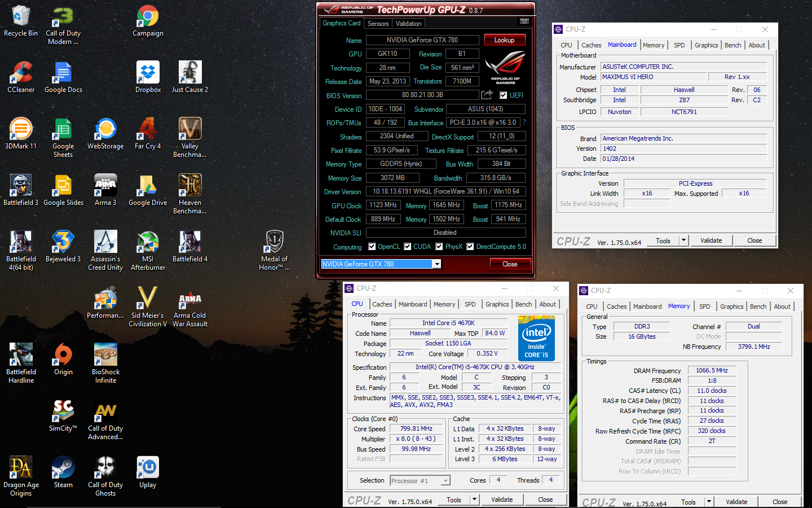Open Google Sheets shortcut
The image size is (812, 508).
tap(63, 138)
